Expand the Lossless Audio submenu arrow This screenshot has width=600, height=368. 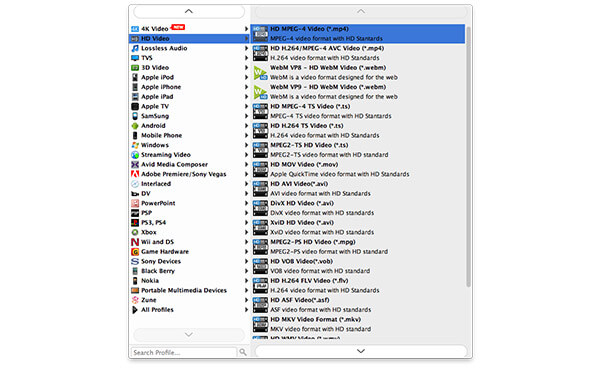click(246, 48)
